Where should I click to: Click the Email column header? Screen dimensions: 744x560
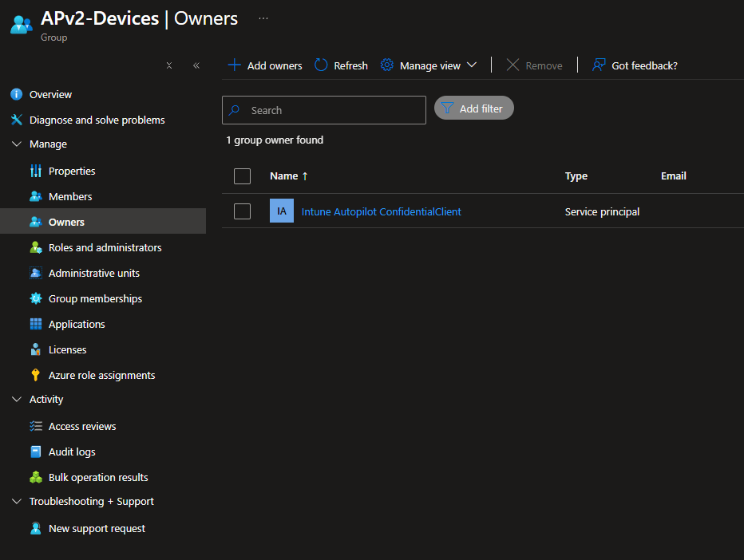[x=673, y=176]
